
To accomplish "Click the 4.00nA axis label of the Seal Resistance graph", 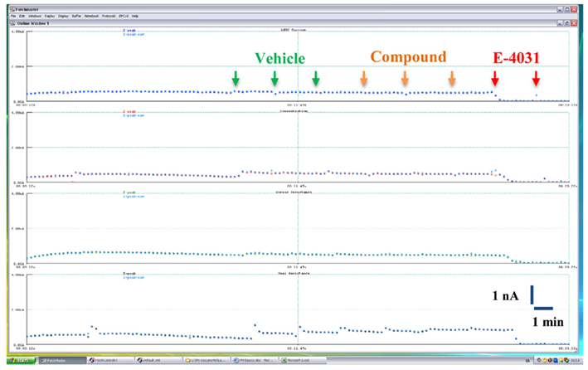I will click(17, 275).
